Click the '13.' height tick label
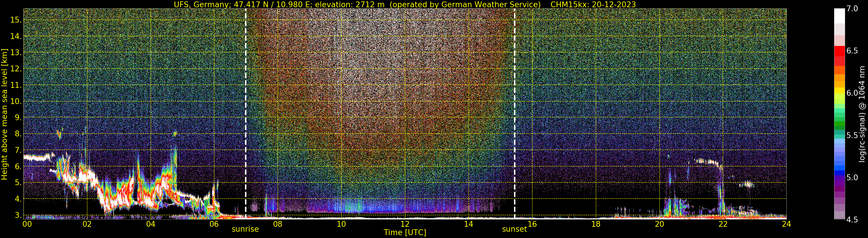The width and height of the screenshot is (868, 238). [16, 53]
